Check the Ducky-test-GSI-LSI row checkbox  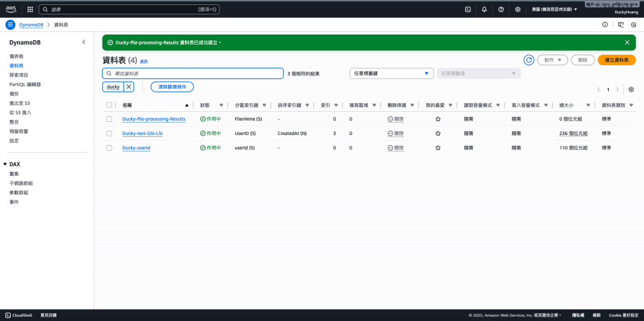click(x=109, y=133)
